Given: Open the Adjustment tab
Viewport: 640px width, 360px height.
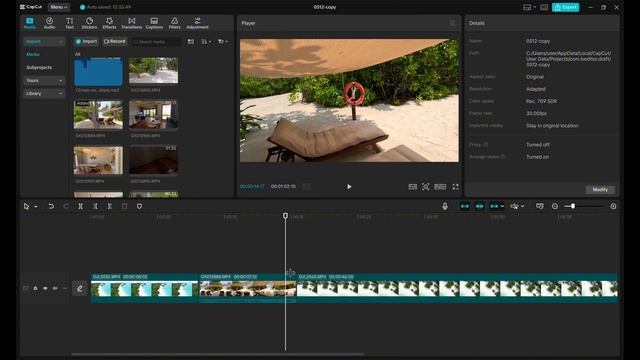Looking at the screenshot, I should click(197, 23).
